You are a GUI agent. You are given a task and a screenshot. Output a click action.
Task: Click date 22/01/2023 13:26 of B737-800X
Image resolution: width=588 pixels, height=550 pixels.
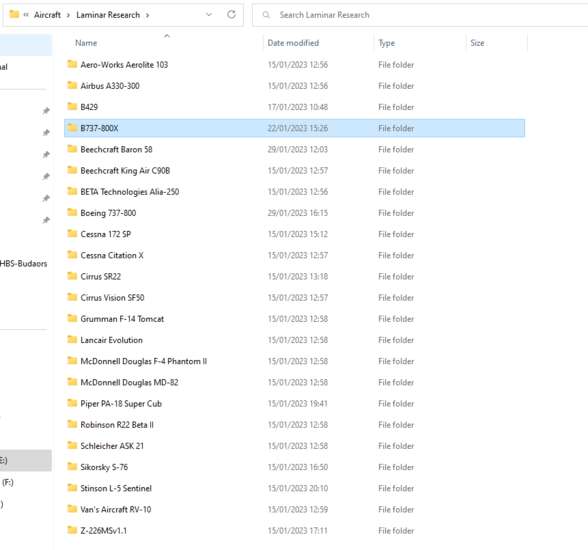pyautogui.click(x=298, y=128)
